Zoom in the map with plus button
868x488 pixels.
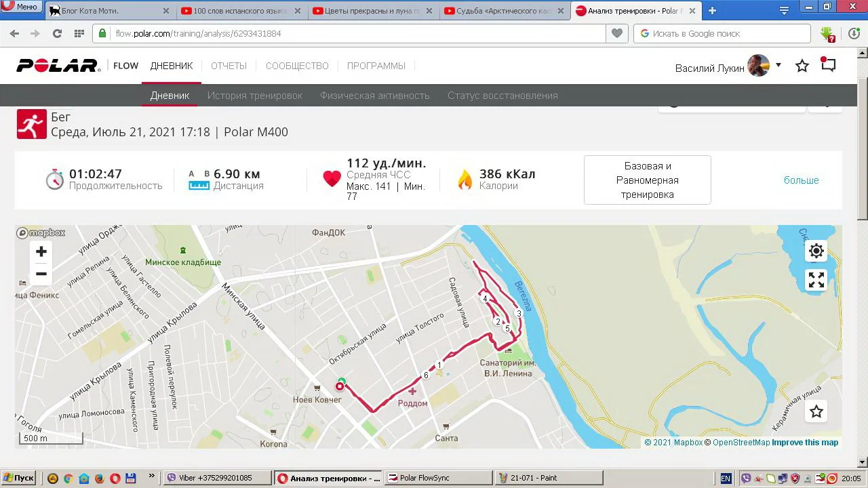(x=41, y=252)
